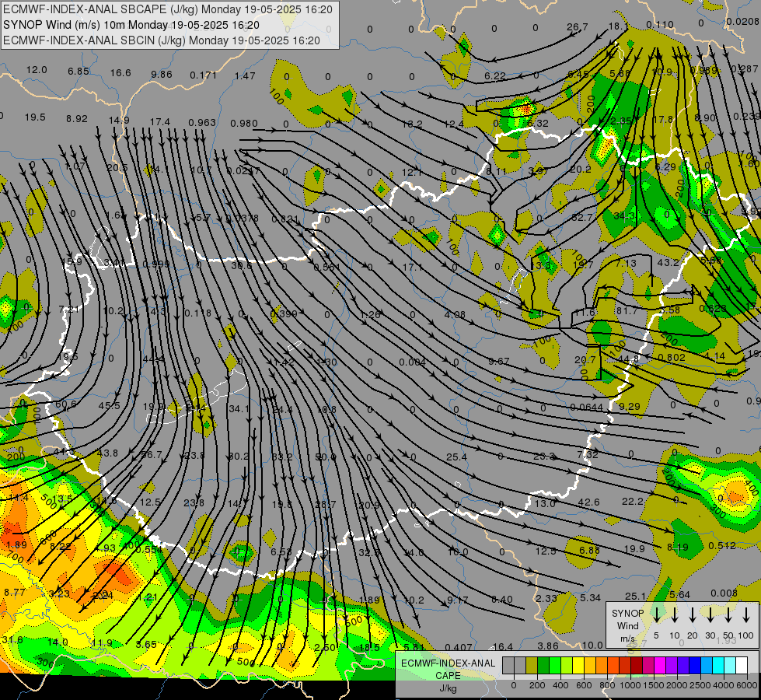Screen dimensions: 761x700
Task: Click the map value 3.86
Action: pos(548,646)
